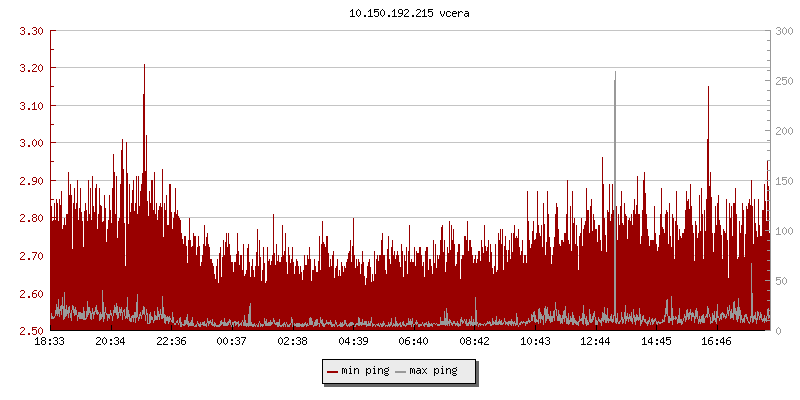
Task: Select the 'max ping' legend label
Action: pyautogui.click(x=433, y=371)
